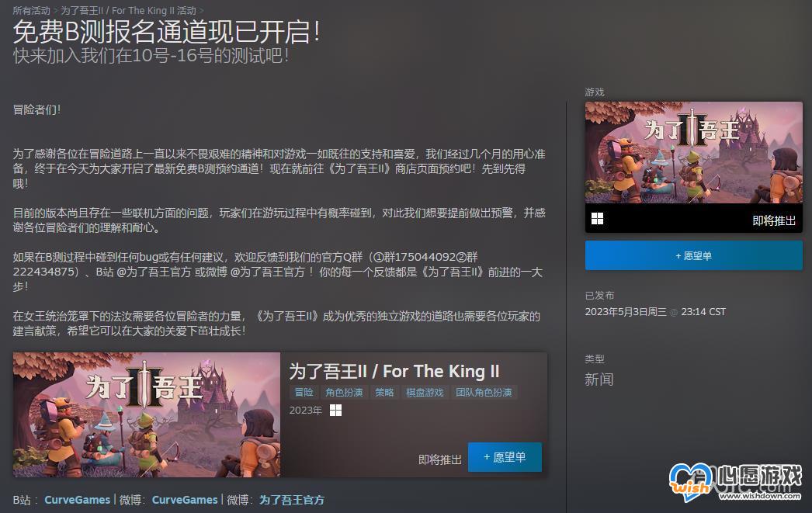Select the 策略 tag
812x513 pixels.
click(384, 393)
